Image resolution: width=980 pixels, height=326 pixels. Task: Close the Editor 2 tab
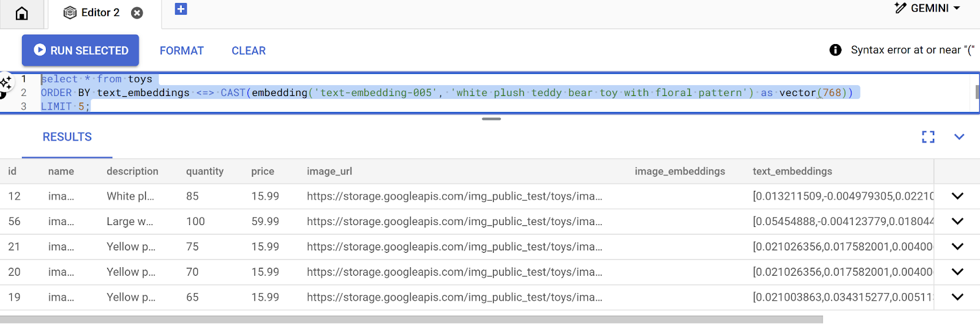pos(137,13)
